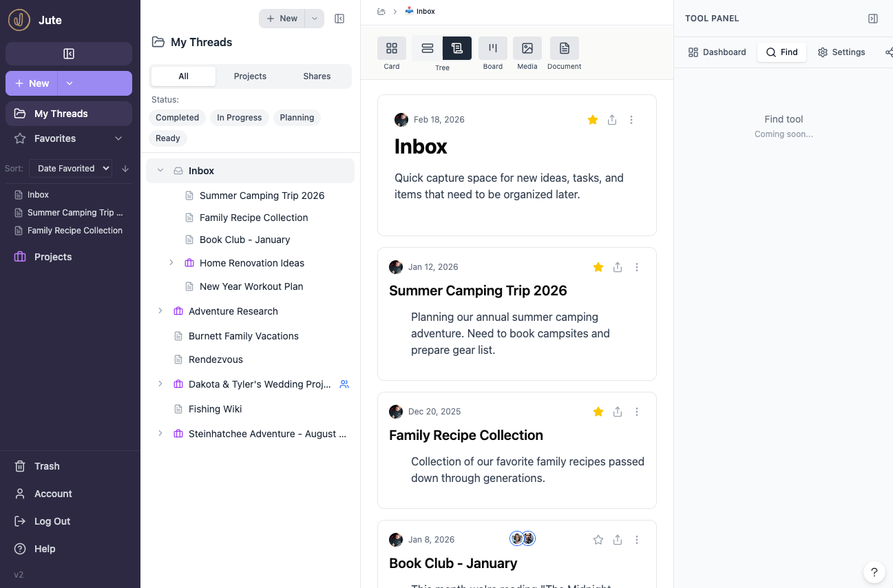Unfavorite the Inbox card
Image resolution: width=893 pixels, height=588 pixels.
point(593,120)
